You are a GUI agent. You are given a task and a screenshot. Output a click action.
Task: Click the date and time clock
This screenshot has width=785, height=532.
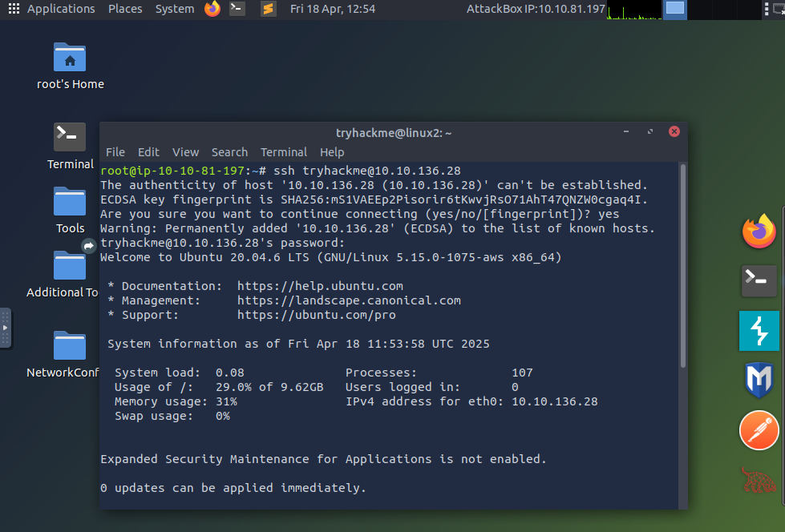pyautogui.click(x=333, y=9)
